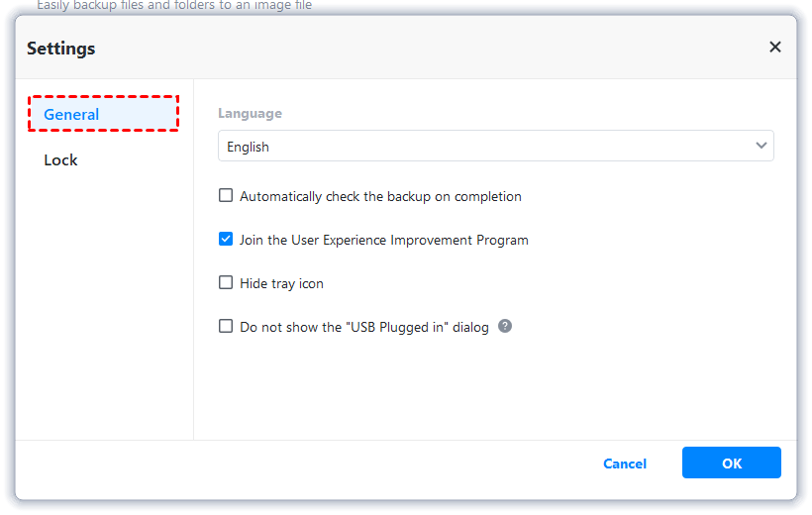Tick the Hide tray icon checkbox
The width and height of the screenshot is (812, 515).
tap(226, 283)
